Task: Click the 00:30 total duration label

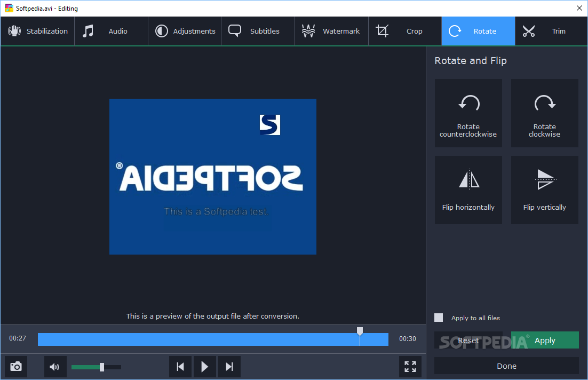Action: click(x=407, y=339)
